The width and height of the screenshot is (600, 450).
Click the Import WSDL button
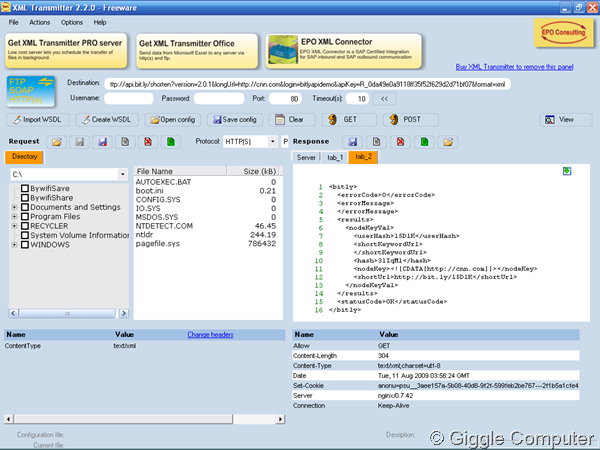pyautogui.click(x=38, y=120)
